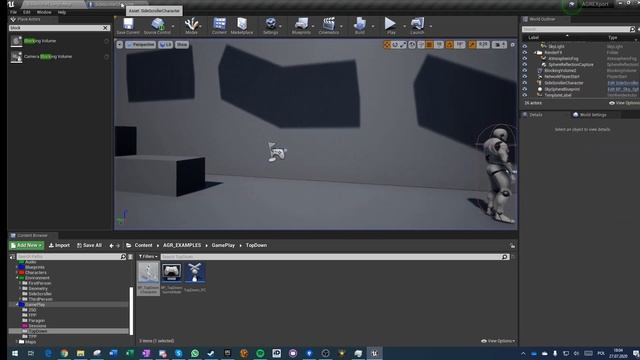Open the Perspective view mode dropdown

pos(141,44)
